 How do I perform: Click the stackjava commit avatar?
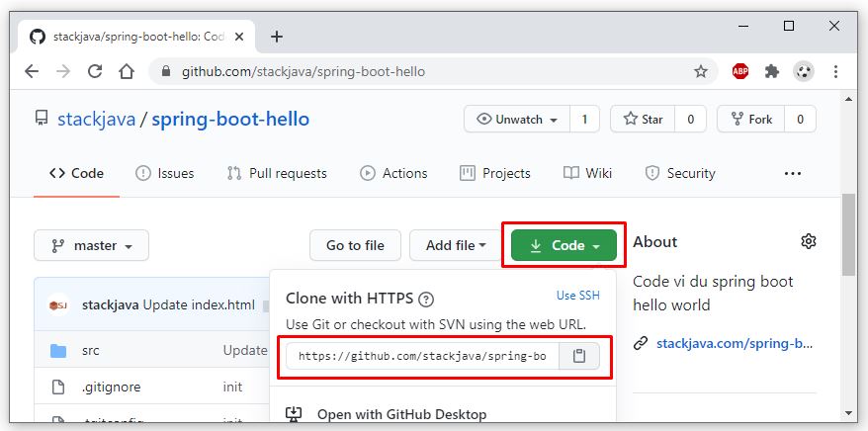[58, 304]
